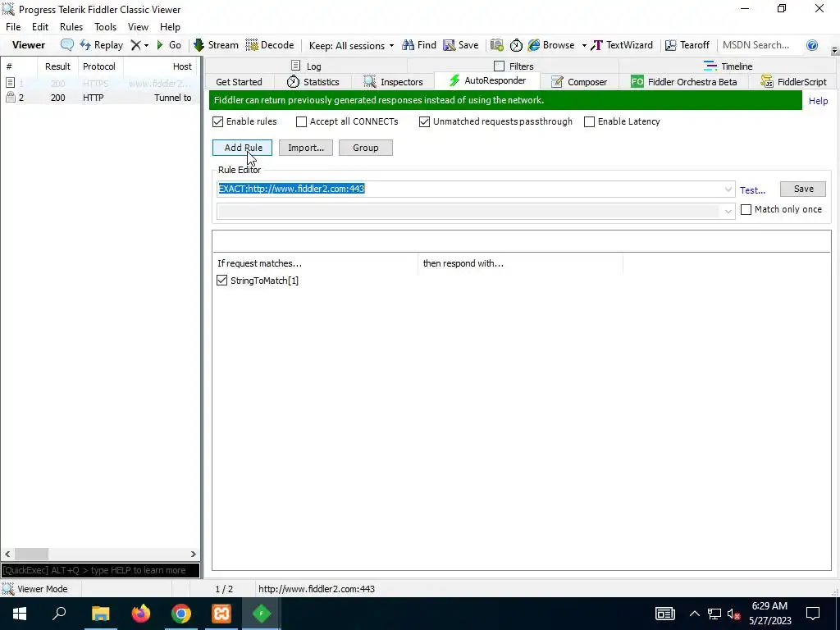This screenshot has width=840, height=630.
Task: Click the Save toolbar item
Action: coord(461,45)
